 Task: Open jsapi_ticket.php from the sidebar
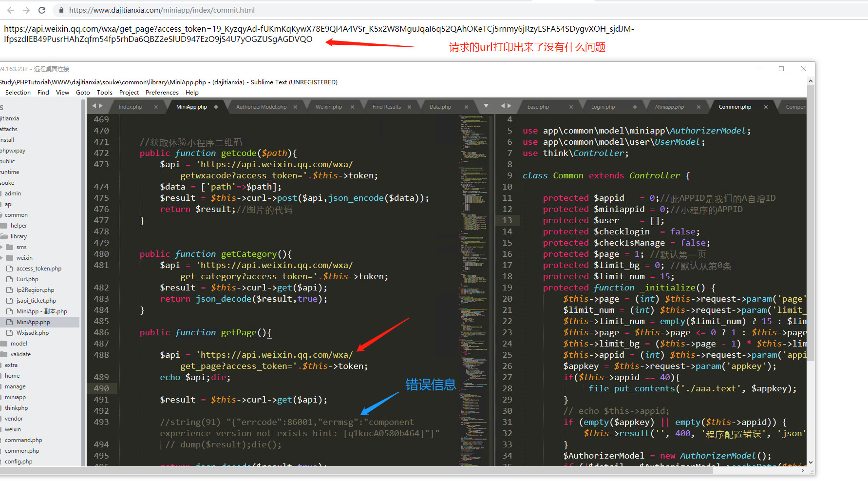(x=36, y=301)
